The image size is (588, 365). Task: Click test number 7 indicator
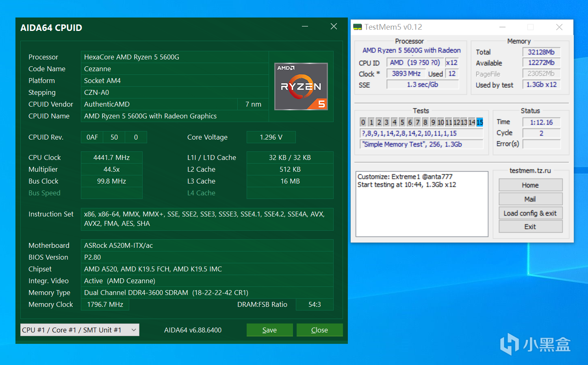(x=418, y=122)
